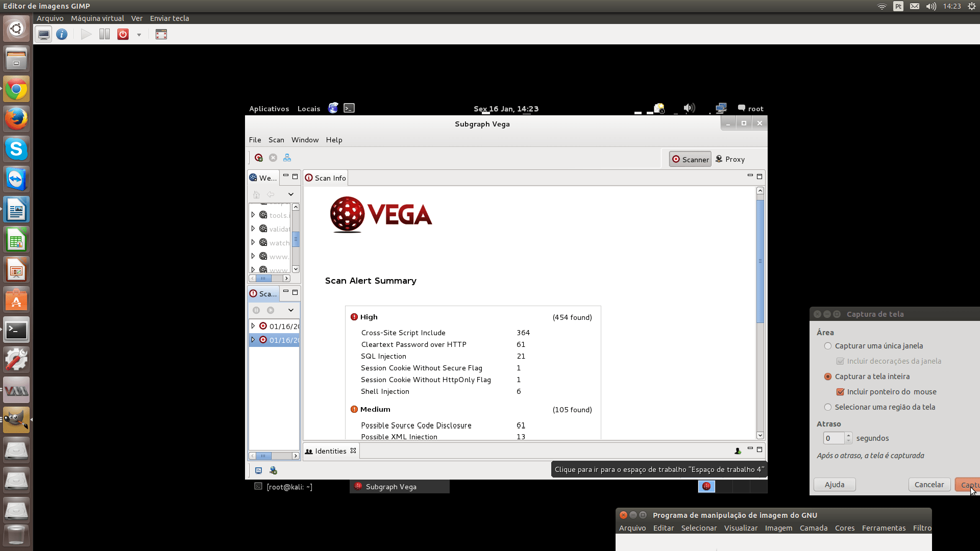This screenshot has width=980, height=551.
Task: Uncheck 'Incluir ponteiro do mouse'
Action: [x=840, y=392]
